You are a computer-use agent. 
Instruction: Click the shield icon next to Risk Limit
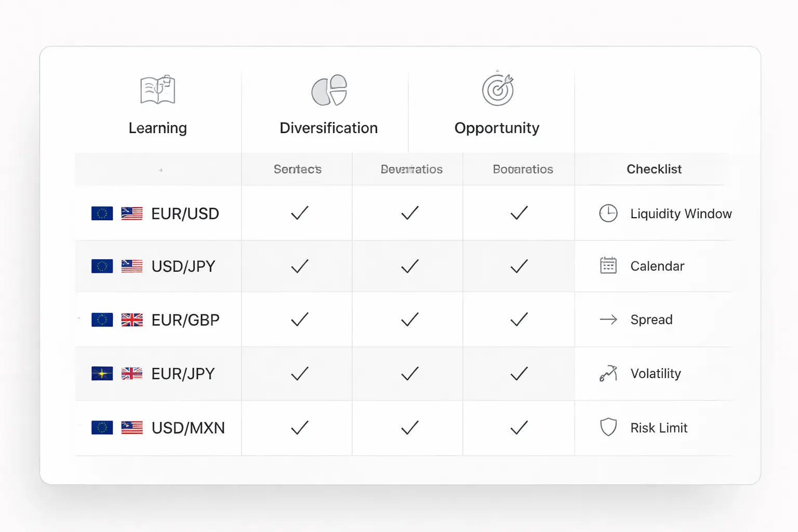608,428
